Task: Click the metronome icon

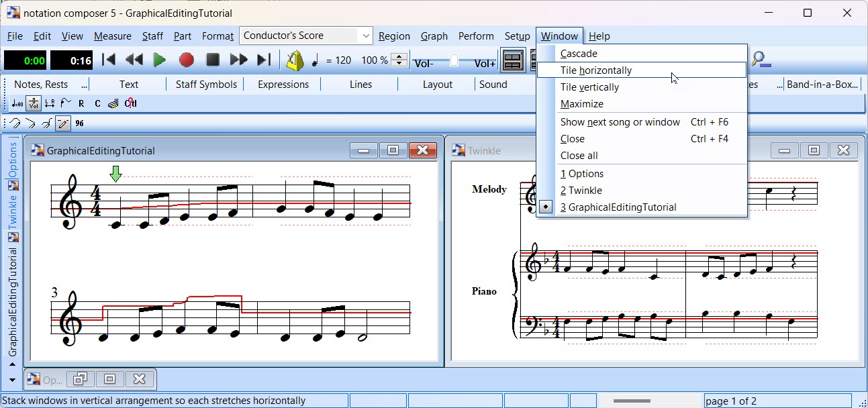Action: 295,60
